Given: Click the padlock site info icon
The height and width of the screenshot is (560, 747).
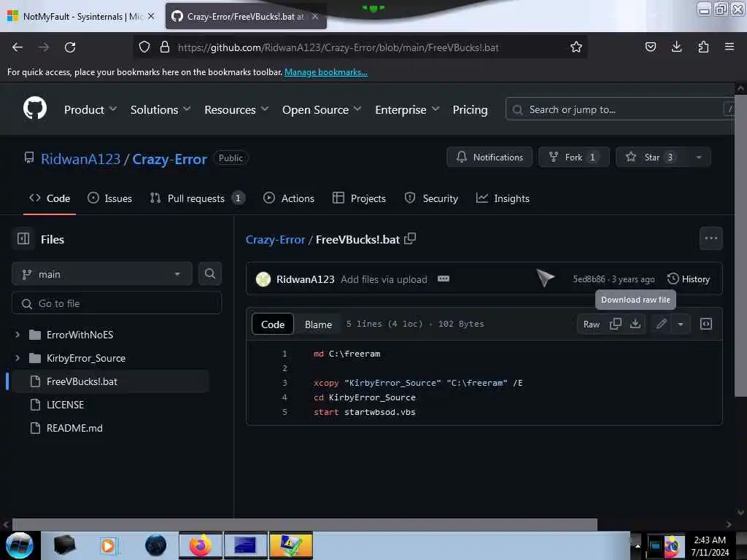Looking at the screenshot, I should click(165, 47).
